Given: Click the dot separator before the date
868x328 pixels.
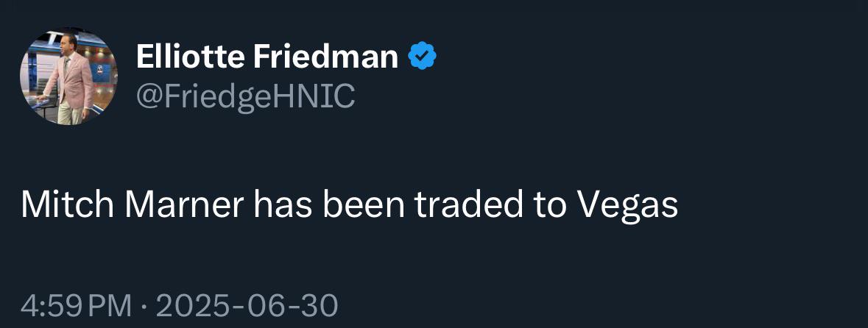Looking at the screenshot, I should click(x=144, y=307).
